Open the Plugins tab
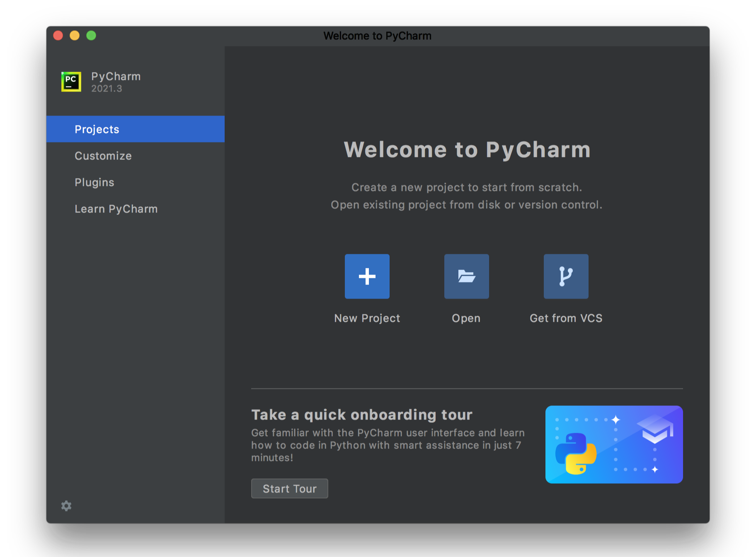The width and height of the screenshot is (756, 557). pyautogui.click(x=136, y=182)
